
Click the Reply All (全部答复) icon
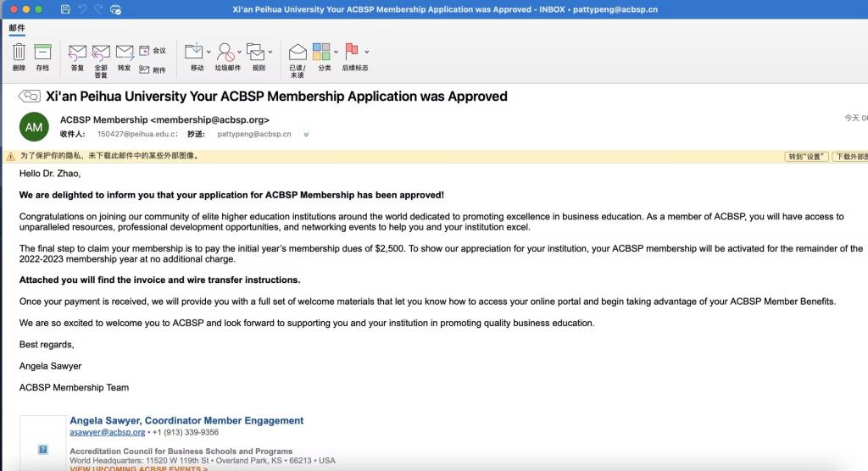tap(101, 56)
